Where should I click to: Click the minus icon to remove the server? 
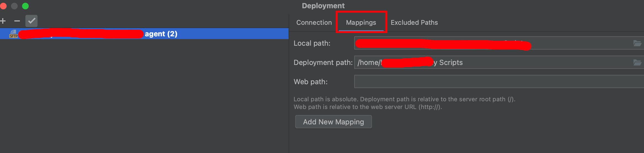point(17,21)
